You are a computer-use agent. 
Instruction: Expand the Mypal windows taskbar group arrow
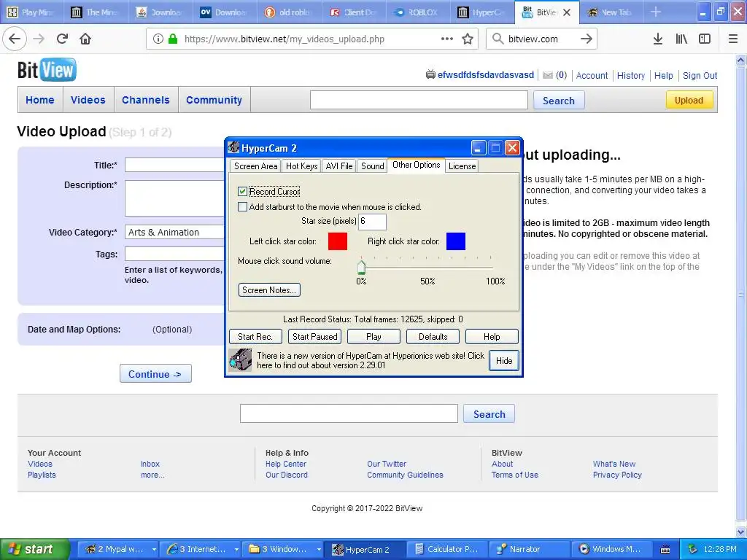(x=154, y=550)
